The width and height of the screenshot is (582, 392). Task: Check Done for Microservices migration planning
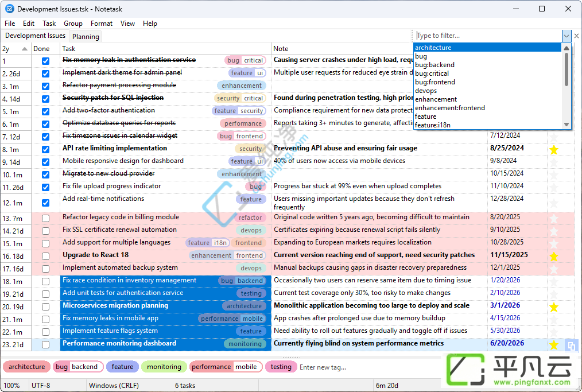pos(46,306)
